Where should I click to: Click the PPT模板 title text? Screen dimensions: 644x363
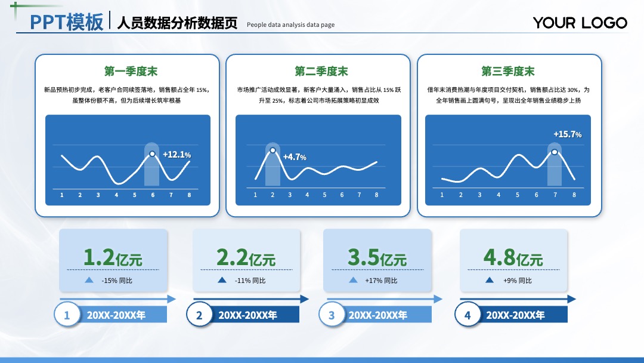coord(67,22)
